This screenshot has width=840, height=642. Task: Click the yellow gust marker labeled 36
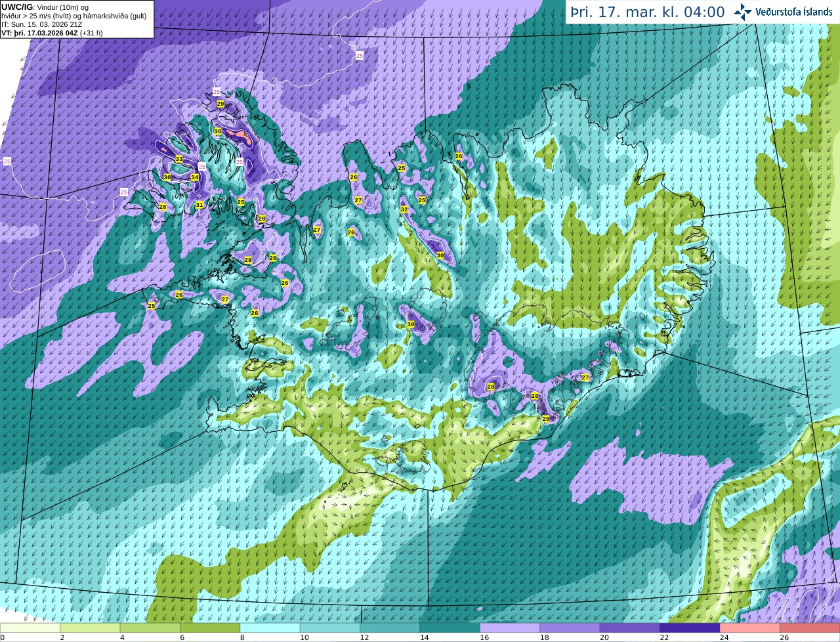218,131
